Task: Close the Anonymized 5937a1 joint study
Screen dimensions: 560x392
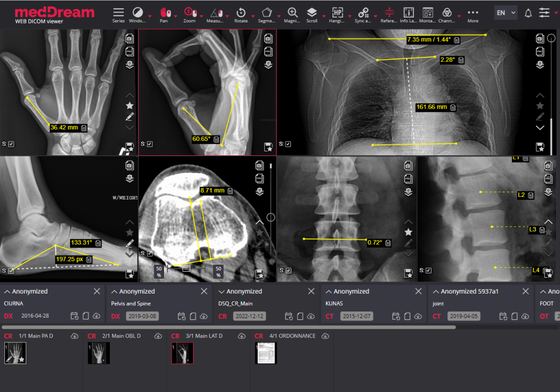Action: pos(526,291)
